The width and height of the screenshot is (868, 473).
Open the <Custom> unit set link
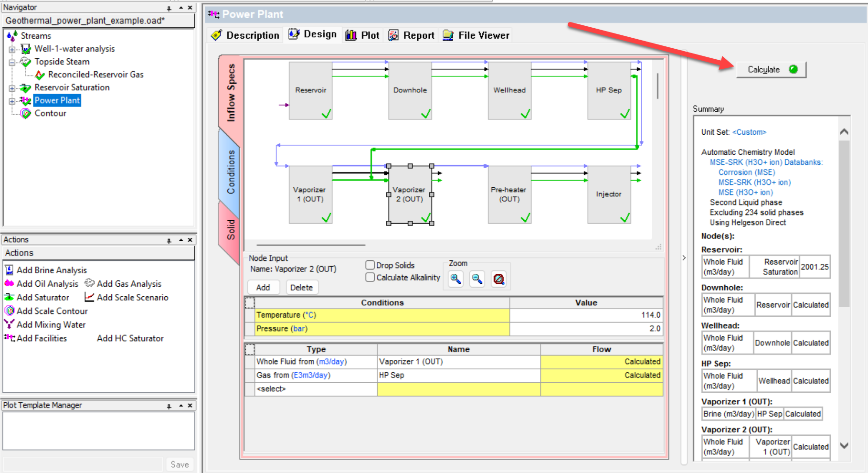(749, 132)
